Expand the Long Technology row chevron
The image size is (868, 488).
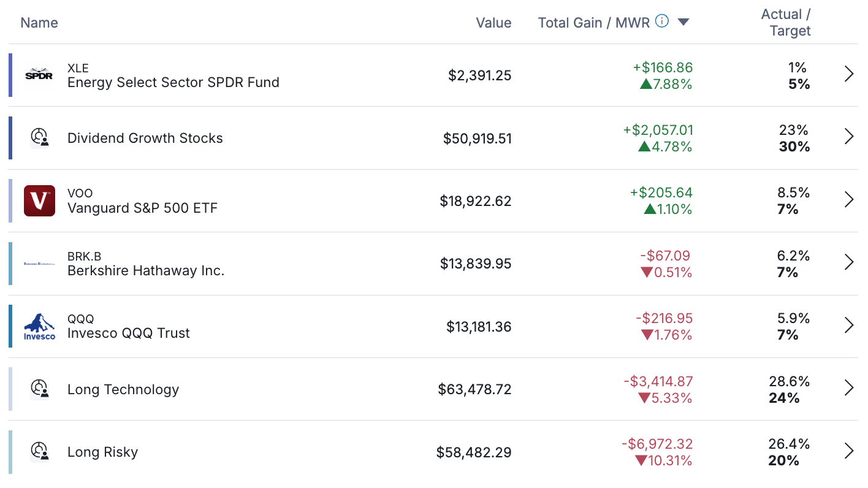[x=849, y=388]
